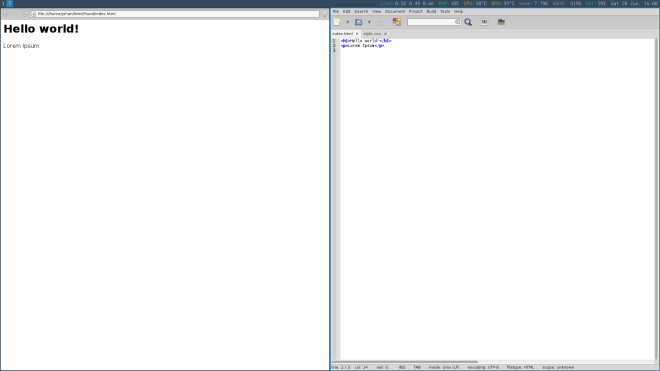The width and height of the screenshot is (660, 371).
Task: Click the 'line: 2 / 3' status entry
Action: 341,367
